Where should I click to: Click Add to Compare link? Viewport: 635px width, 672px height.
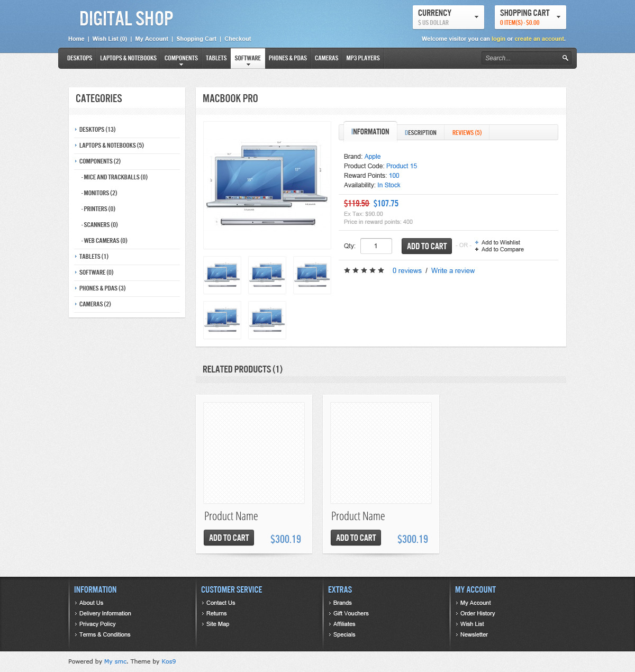[x=503, y=249]
